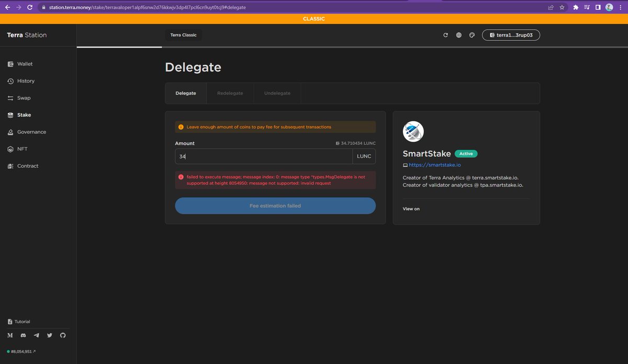Bookmark this page with the star
The height and width of the screenshot is (364, 628).
[x=562, y=7]
